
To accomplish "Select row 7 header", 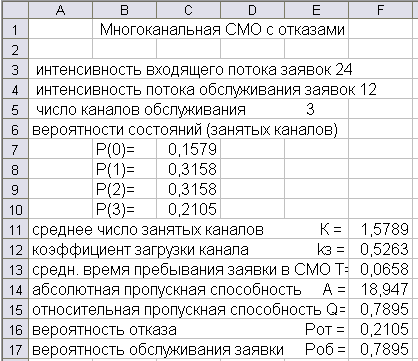I will [15, 149].
